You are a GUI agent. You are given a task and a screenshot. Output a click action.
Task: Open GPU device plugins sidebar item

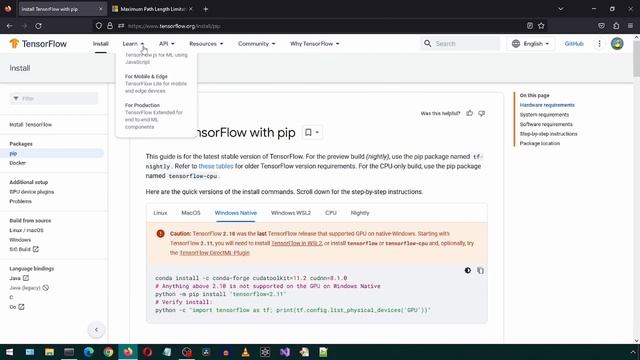pyautogui.click(x=31, y=192)
